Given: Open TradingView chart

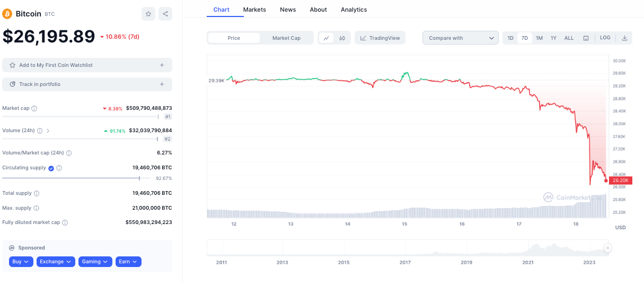Looking at the screenshot, I should click(x=380, y=38).
